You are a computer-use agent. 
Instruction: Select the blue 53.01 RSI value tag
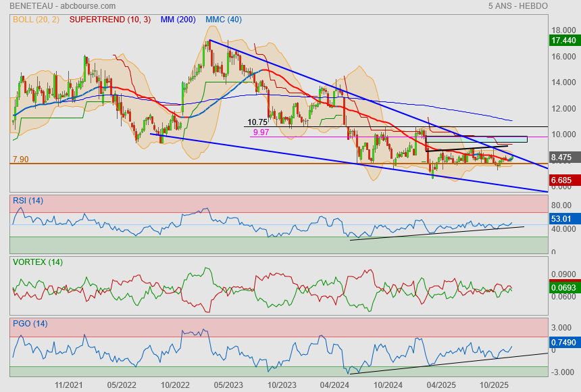click(x=563, y=218)
